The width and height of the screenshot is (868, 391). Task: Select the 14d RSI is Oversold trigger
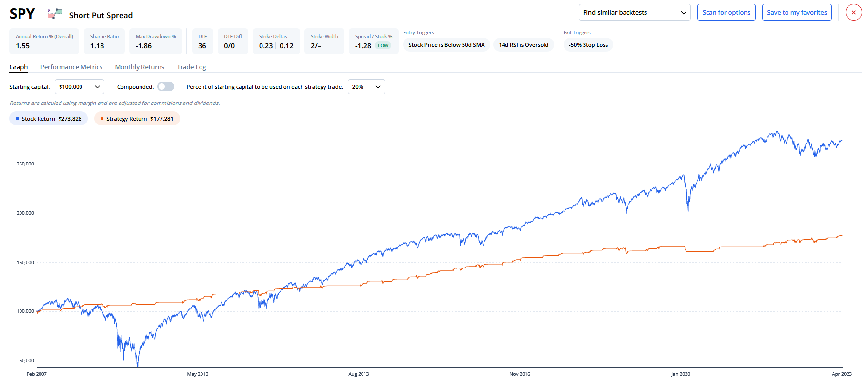(x=523, y=45)
